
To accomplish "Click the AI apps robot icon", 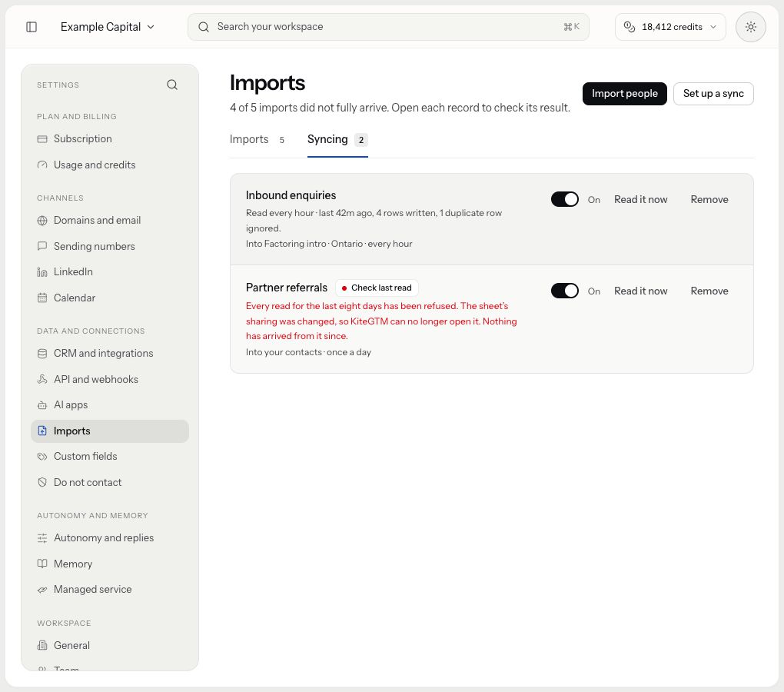I will (42, 405).
